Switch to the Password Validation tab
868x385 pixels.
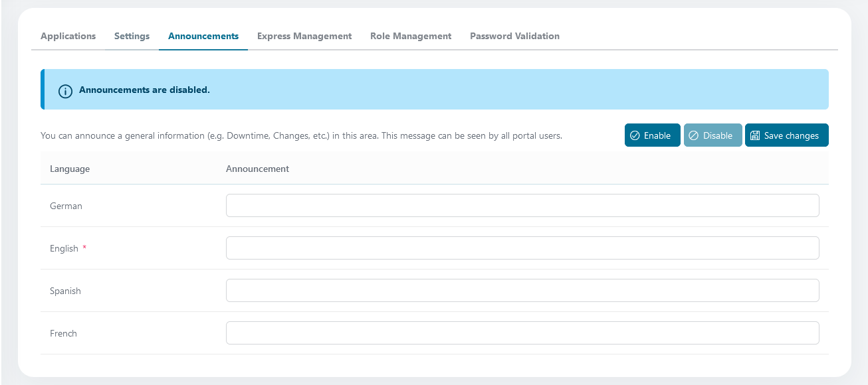click(514, 37)
